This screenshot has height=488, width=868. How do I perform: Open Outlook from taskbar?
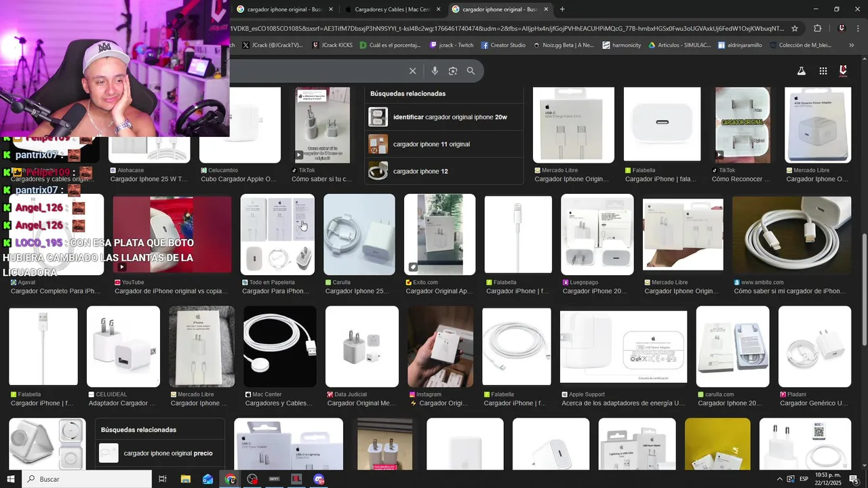(x=208, y=479)
